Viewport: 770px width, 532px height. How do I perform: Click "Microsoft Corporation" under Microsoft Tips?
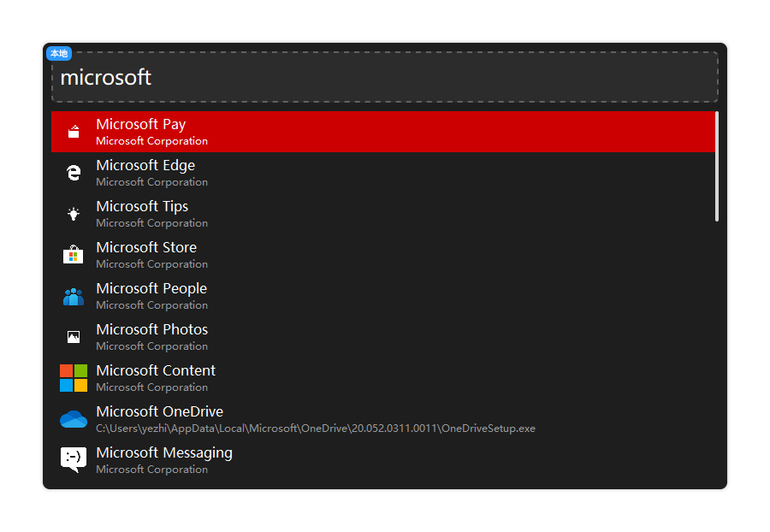point(151,223)
